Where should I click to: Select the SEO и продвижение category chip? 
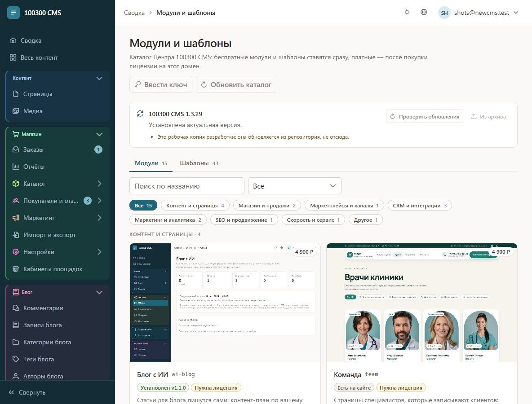point(244,220)
